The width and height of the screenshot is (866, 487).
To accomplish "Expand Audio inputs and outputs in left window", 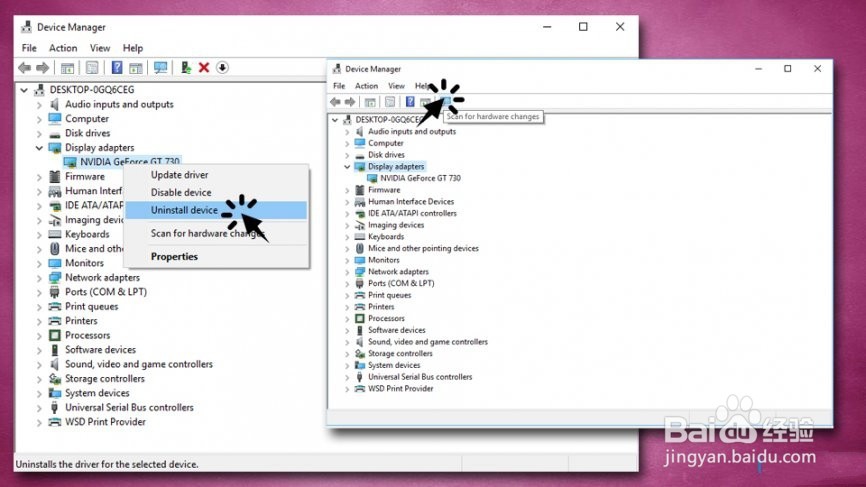I will click(39, 104).
